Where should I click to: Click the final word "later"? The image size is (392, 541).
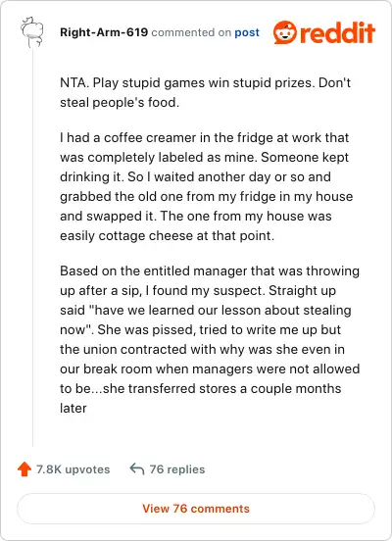point(73,408)
